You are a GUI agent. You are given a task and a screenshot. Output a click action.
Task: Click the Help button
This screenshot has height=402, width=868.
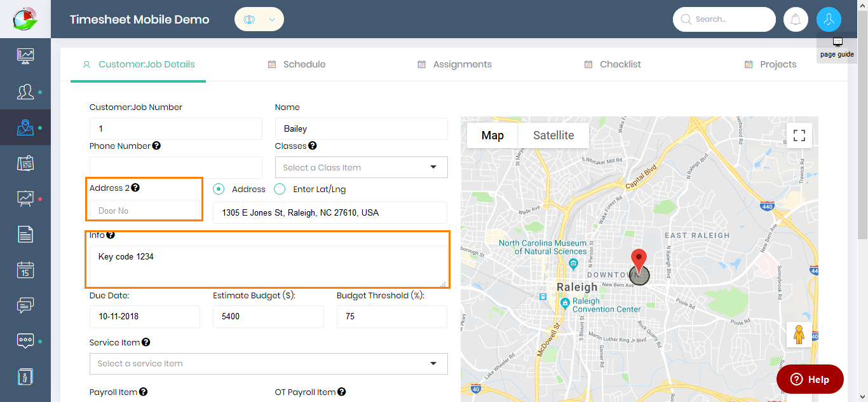tap(810, 379)
